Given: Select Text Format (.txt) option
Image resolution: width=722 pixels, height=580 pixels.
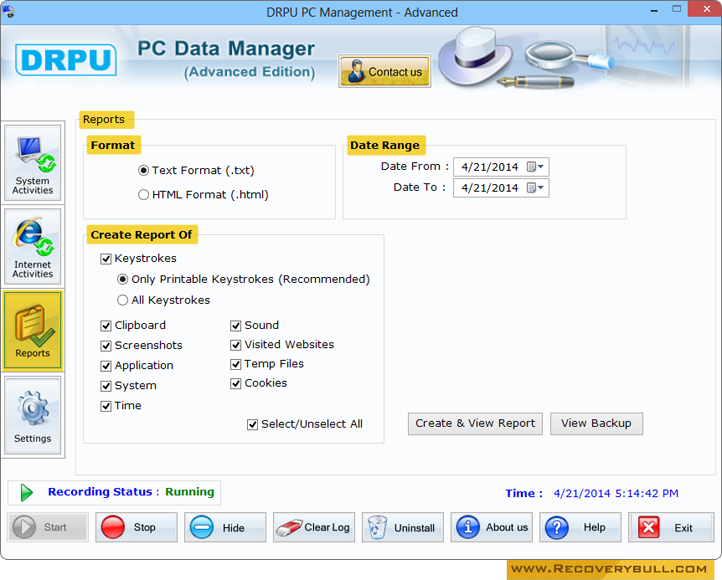Looking at the screenshot, I should tap(143, 170).
